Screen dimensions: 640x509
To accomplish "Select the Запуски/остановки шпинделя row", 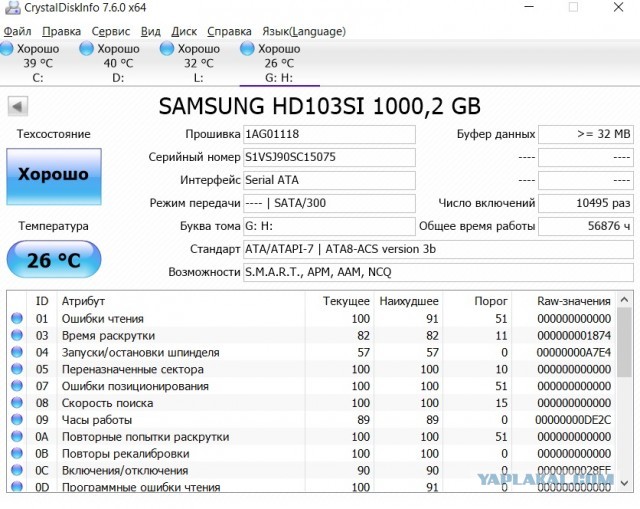I will tap(312, 352).
